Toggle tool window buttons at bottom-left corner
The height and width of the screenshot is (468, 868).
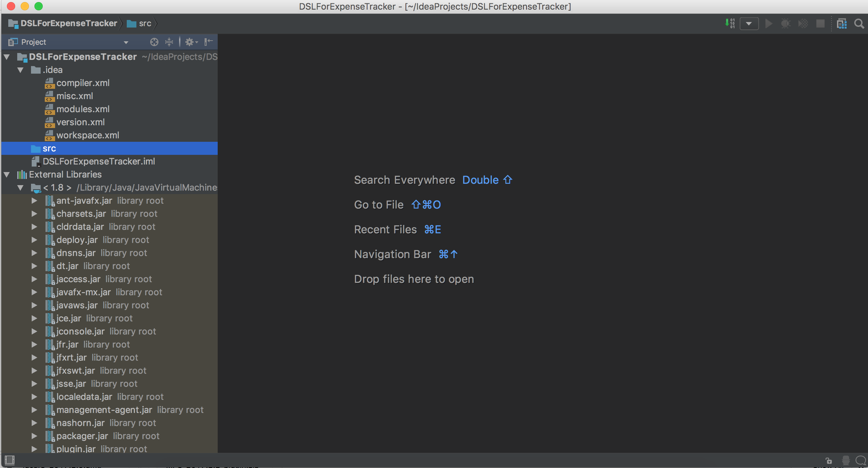point(10,460)
